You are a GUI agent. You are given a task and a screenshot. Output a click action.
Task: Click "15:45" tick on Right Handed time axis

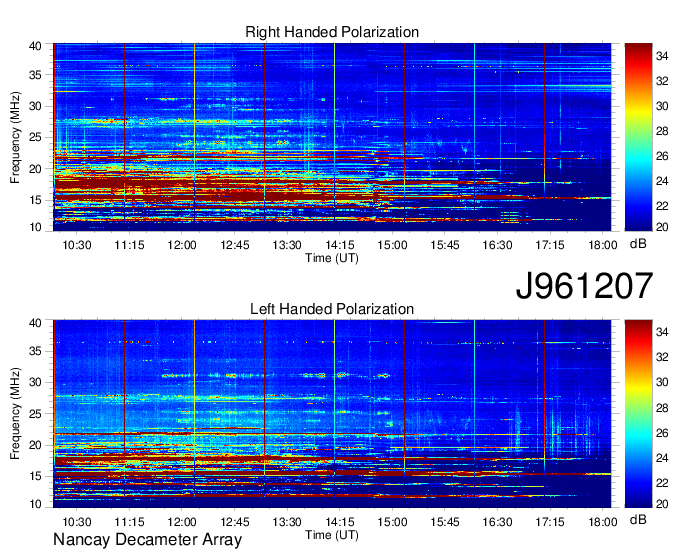tap(445, 245)
